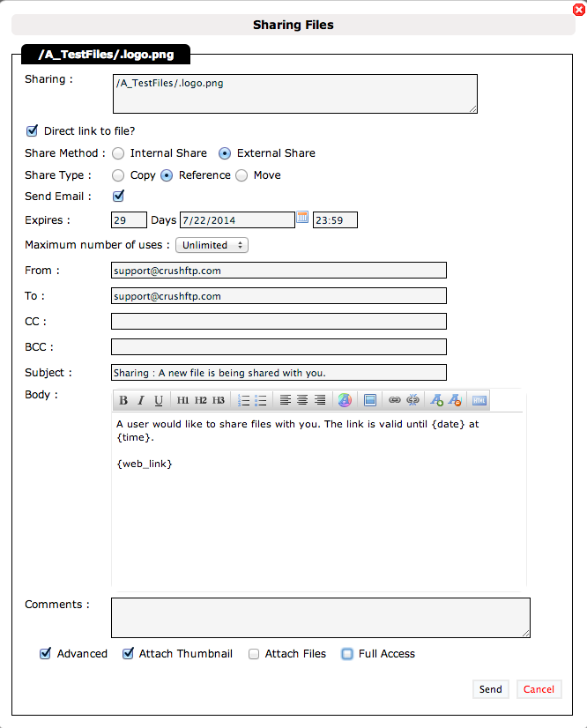Apply H1 heading style
The height and width of the screenshot is (728, 587).
[x=182, y=400]
